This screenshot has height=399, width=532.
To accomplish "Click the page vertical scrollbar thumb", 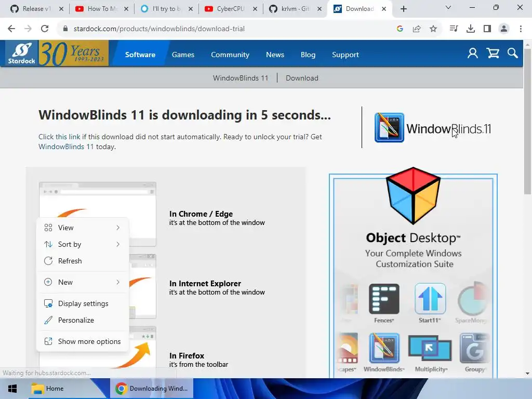I will click(x=527, y=121).
